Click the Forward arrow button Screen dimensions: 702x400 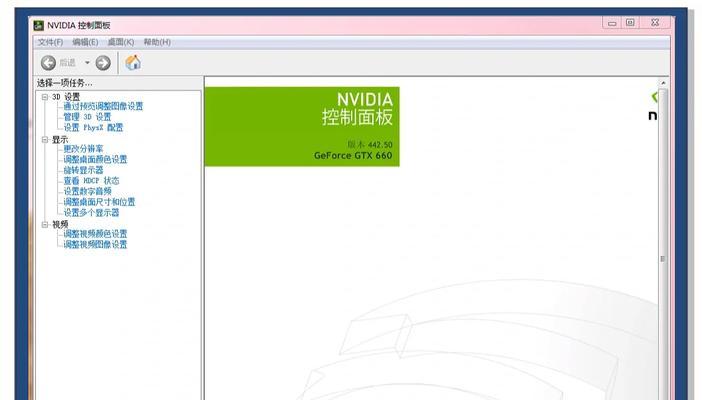103,63
